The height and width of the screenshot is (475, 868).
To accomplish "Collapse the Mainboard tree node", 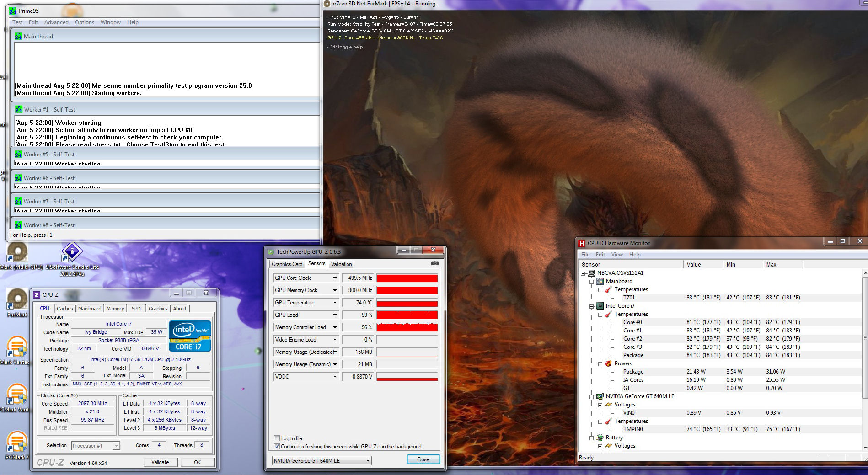I will click(x=591, y=281).
